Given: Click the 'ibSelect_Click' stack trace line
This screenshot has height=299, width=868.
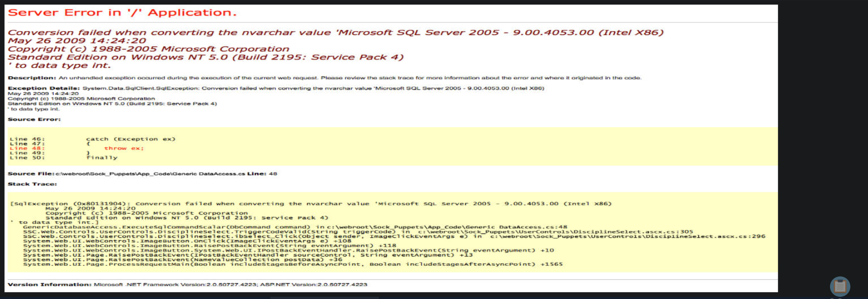Looking at the screenshot, I should point(394,236).
